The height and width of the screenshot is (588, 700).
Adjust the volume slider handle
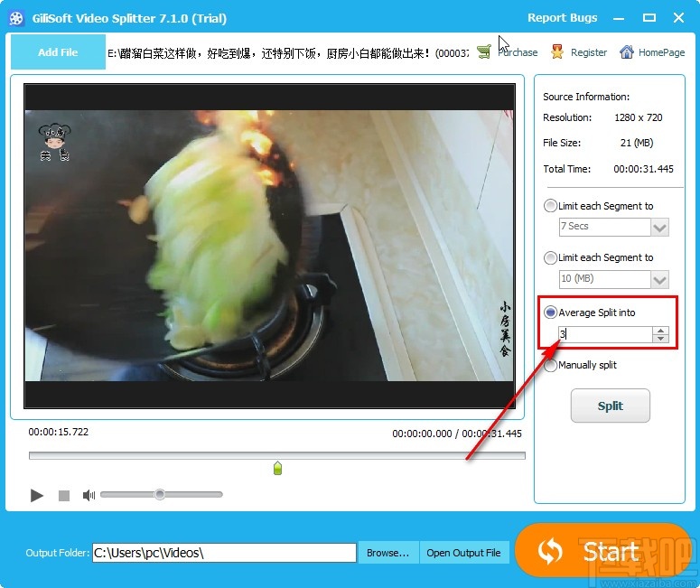(160, 494)
